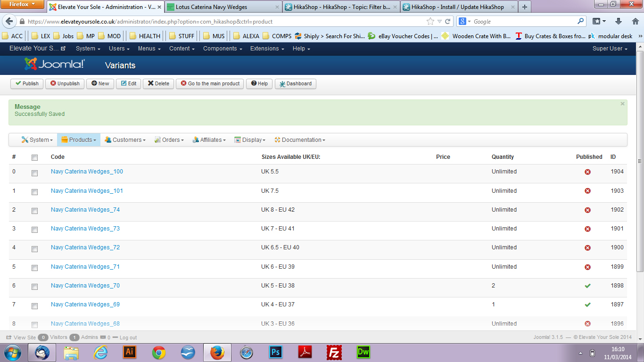Toggle published status for Navy Caterina Wedges_101

click(587, 191)
